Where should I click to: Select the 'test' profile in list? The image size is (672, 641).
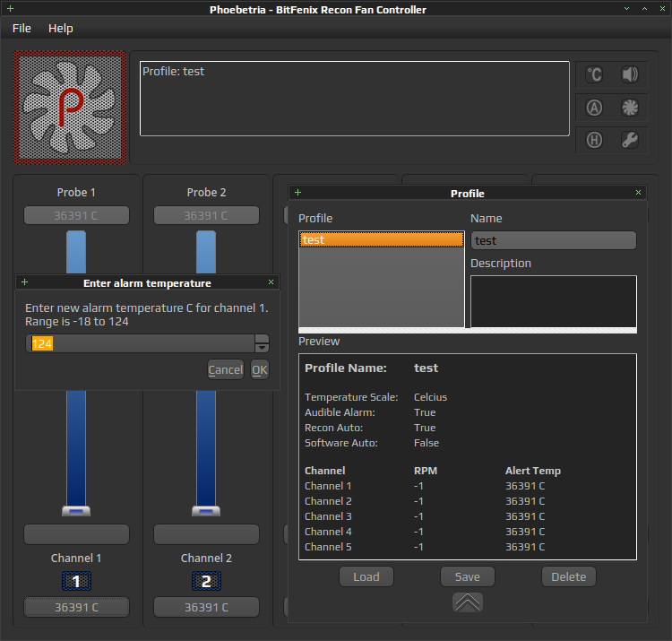tap(382, 239)
